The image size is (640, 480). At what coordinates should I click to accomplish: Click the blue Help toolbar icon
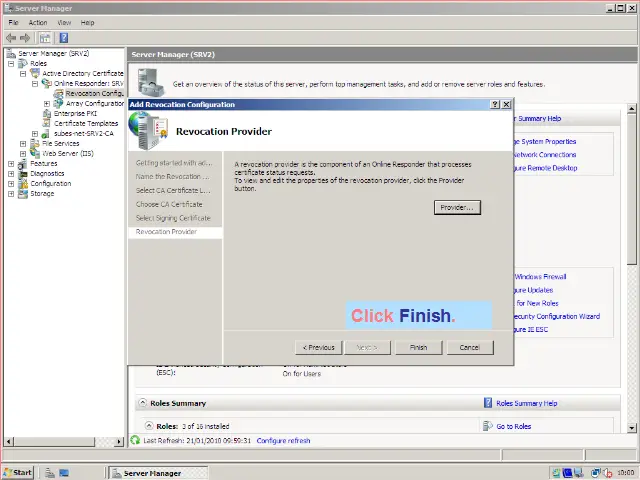click(x=64, y=38)
